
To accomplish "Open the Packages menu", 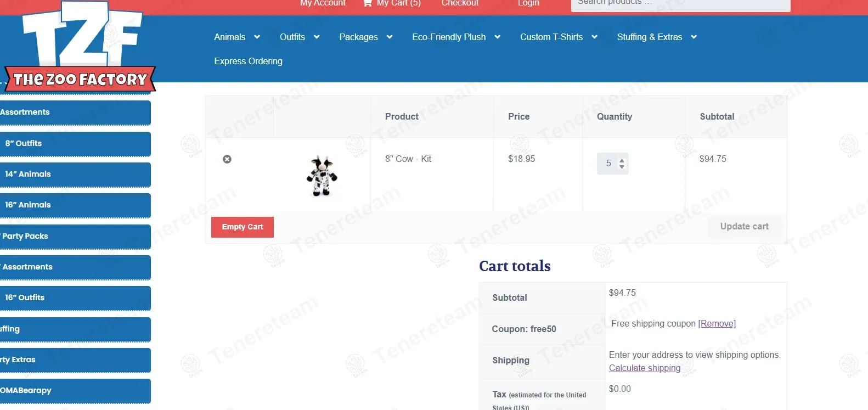I will [x=358, y=37].
